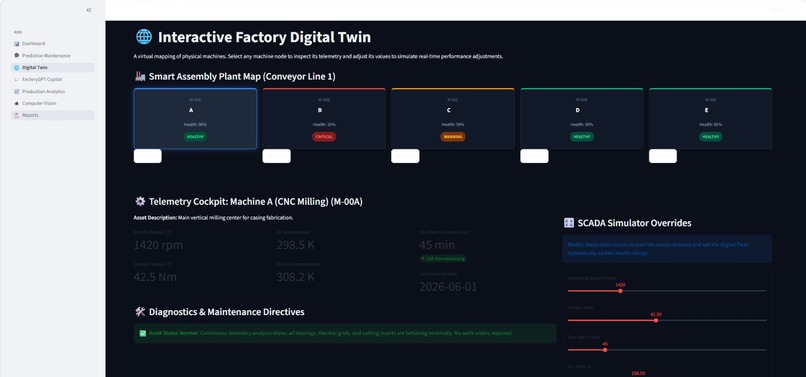Open Predictive Maintenance in the sidebar
Image resolution: width=806 pixels, height=377 pixels.
pyautogui.click(x=53, y=56)
